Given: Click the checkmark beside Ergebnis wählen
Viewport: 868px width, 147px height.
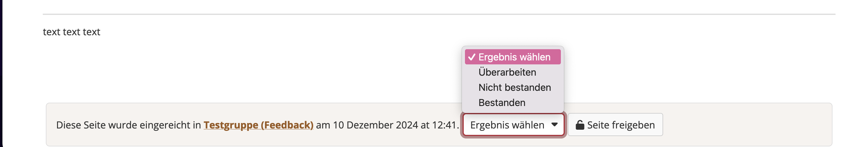Looking at the screenshot, I should pos(471,57).
